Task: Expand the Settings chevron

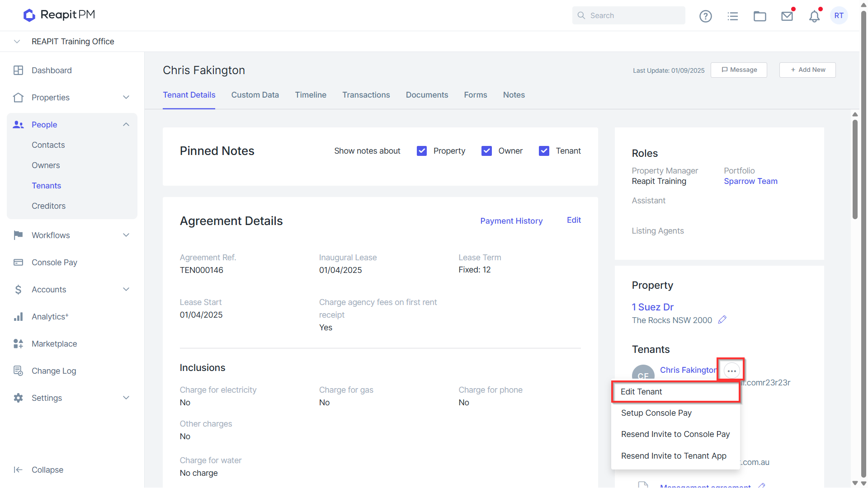Action: (x=126, y=398)
